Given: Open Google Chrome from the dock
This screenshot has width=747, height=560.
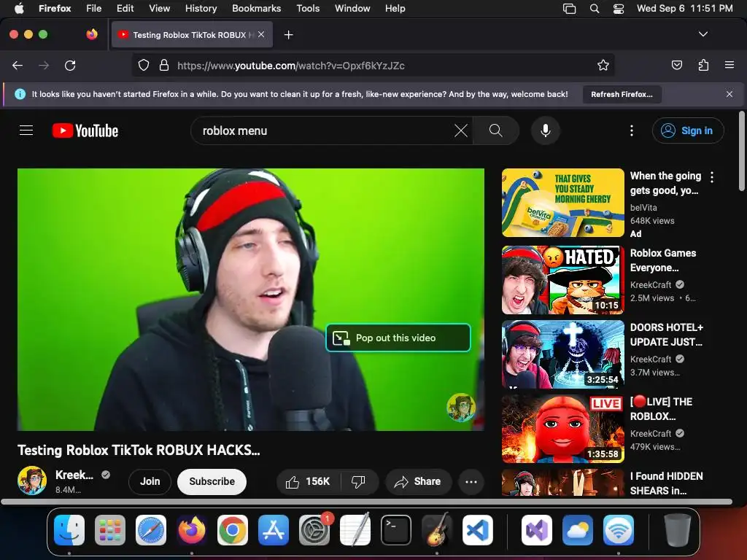Looking at the screenshot, I should click(x=233, y=530).
